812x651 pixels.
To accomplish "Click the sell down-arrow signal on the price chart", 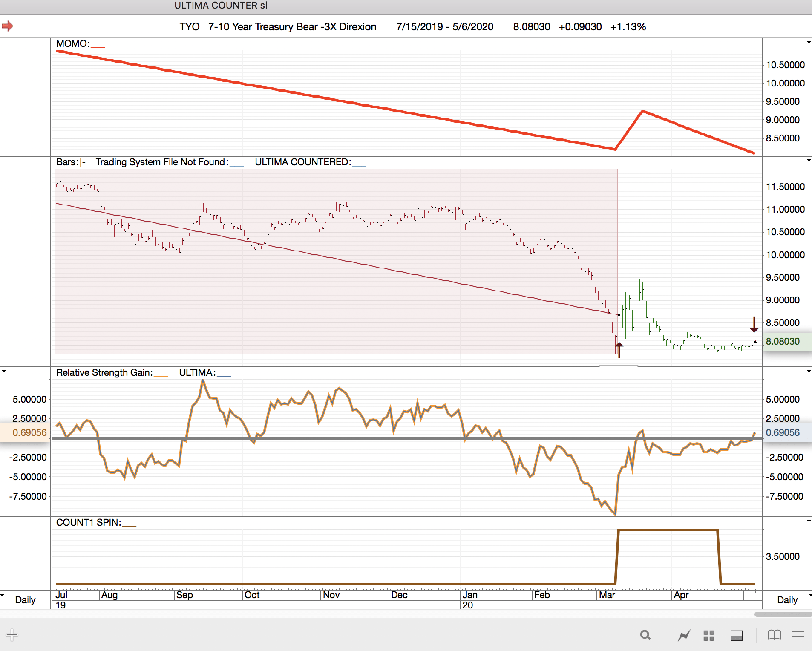I will point(754,325).
